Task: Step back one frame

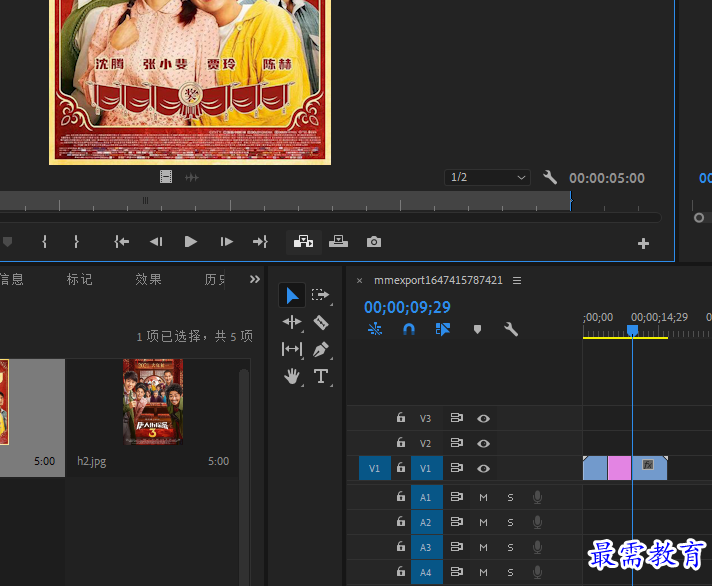Action: click(156, 242)
